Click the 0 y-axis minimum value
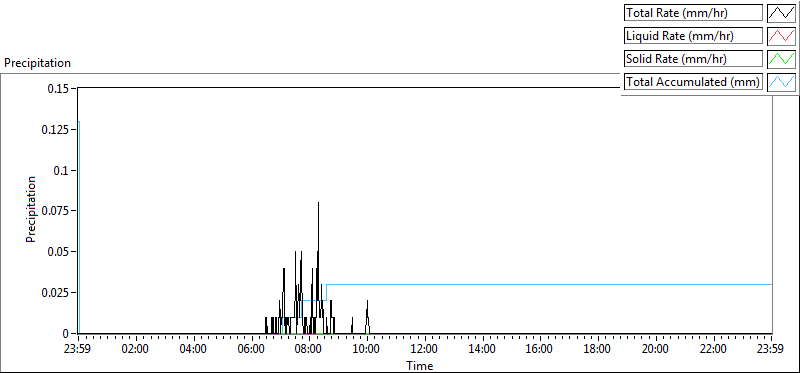Viewport: 800px width, 373px height. [x=66, y=333]
